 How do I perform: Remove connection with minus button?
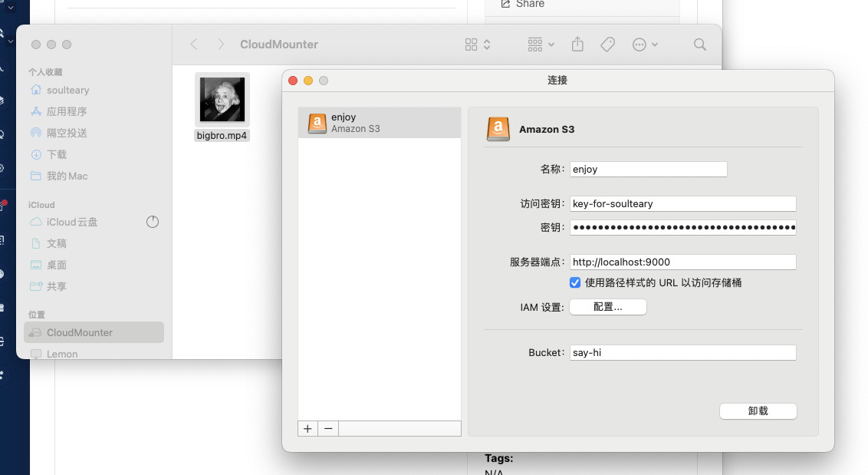coord(328,428)
